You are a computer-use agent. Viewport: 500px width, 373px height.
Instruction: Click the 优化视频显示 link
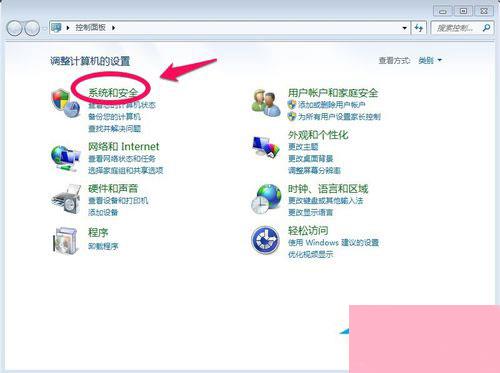click(x=310, y=254)
